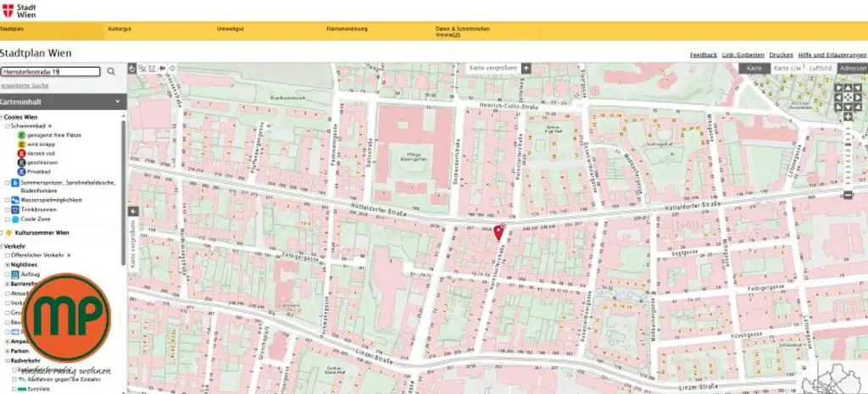Enable the Trinkbrunnen layer checkbox

(x=7, y=210)
